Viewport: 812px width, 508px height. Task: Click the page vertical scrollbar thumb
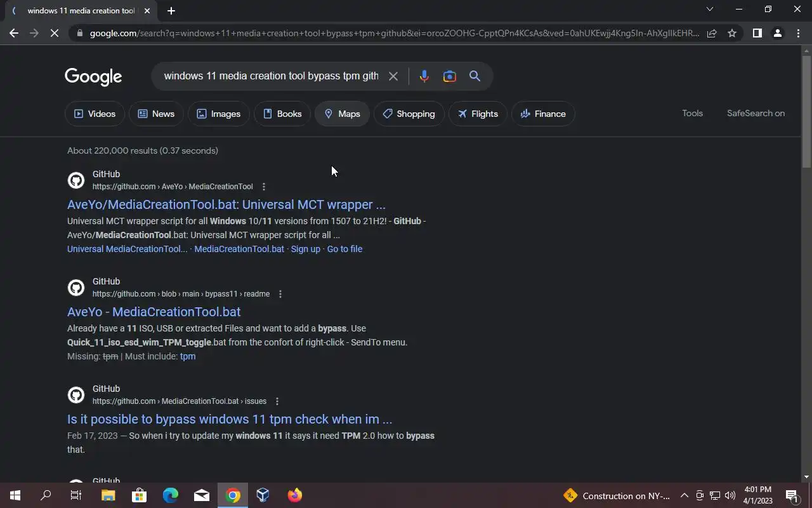tap(806, 111)
